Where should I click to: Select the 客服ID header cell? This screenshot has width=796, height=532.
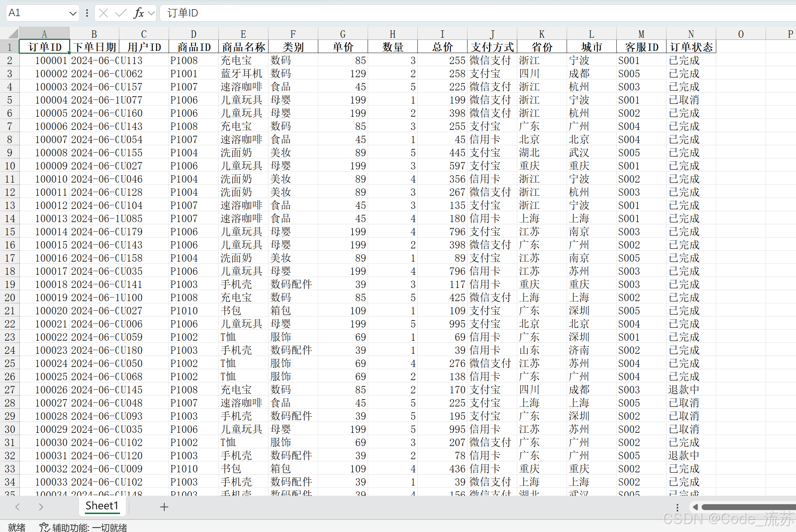(x=641, y=47)
